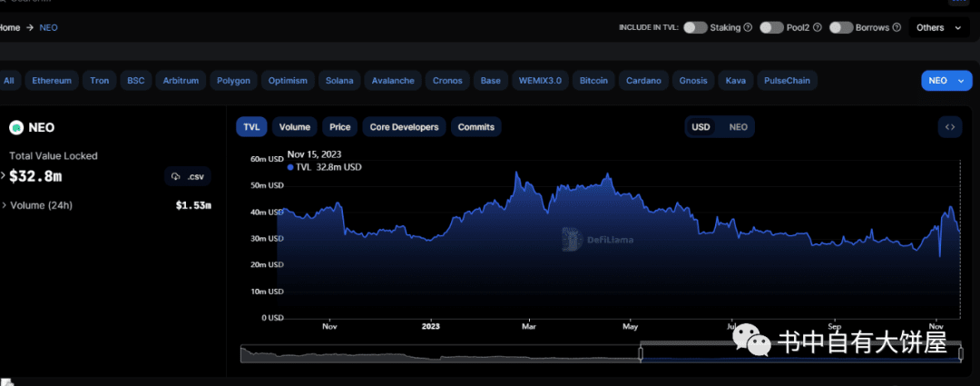The height and width of the screenshot is (386, 980).
Task: Select the WEMIX3.0 chain filter
Action: click(x=540, y=81)
